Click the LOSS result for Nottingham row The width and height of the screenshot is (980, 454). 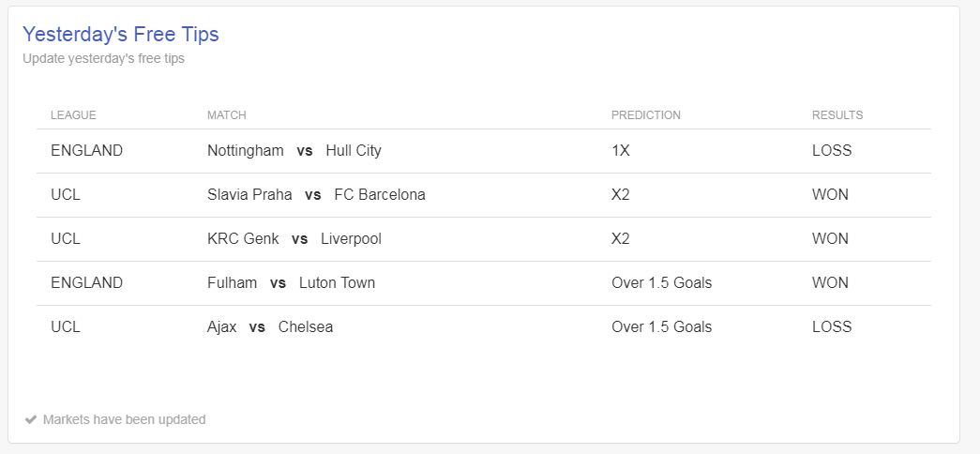(x=831, y=151)
